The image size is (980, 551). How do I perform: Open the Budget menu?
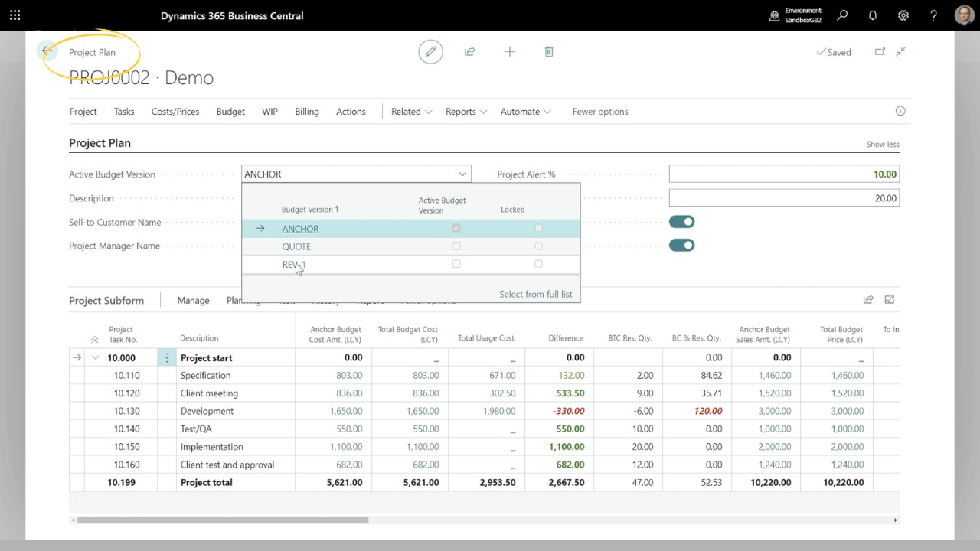(x=230, y=112)
